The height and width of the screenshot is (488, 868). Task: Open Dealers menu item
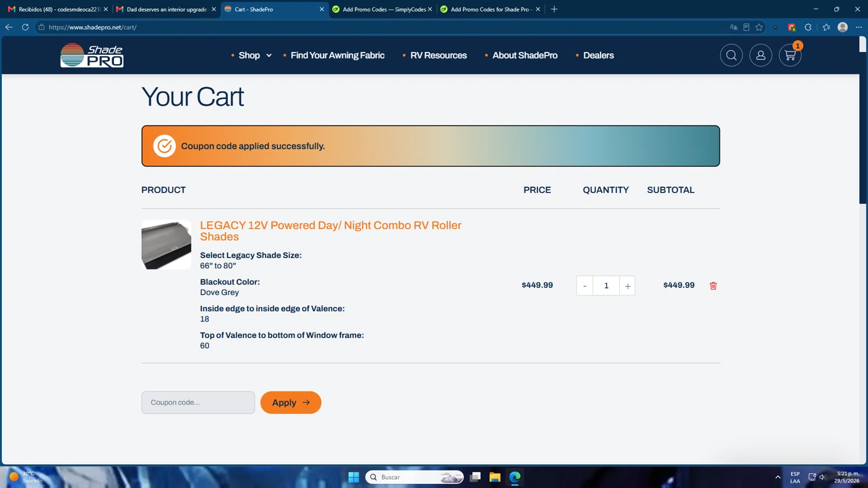[x=598, y=56]
